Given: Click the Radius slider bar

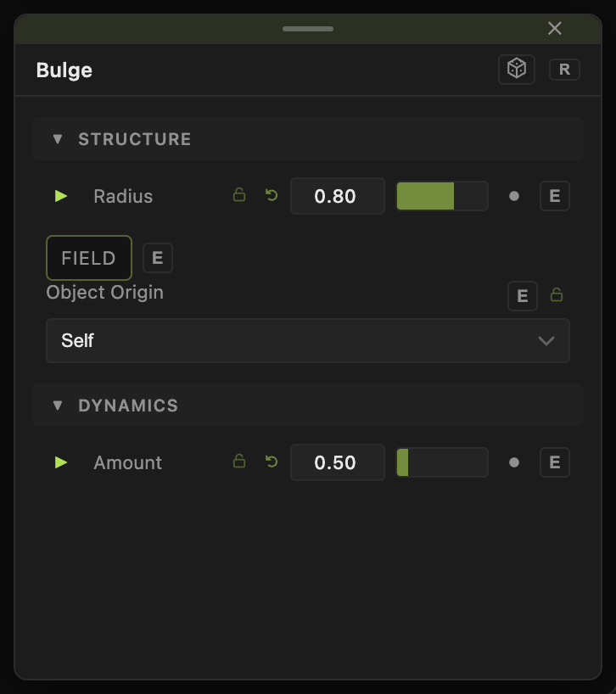Looking at the screenshot, I should 442,196.
